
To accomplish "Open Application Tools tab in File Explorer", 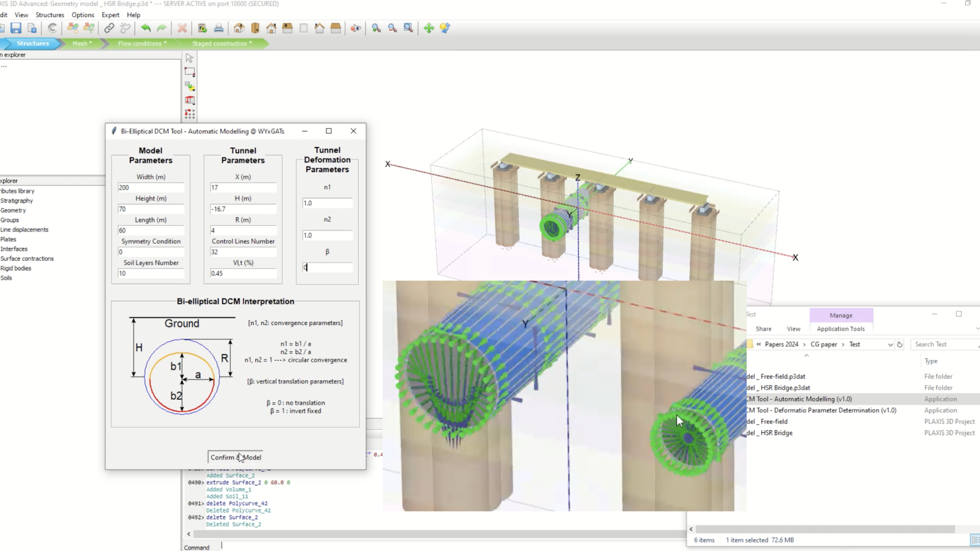I will (841, 329).
